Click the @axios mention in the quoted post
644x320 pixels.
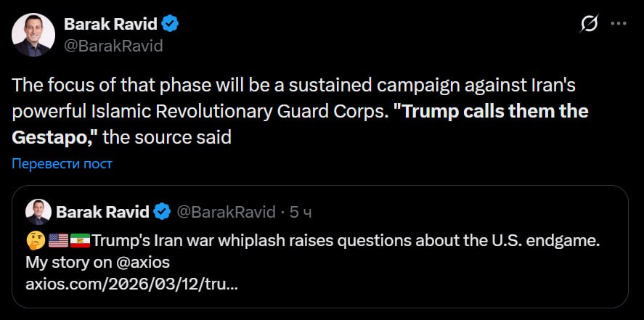[136, 261]
